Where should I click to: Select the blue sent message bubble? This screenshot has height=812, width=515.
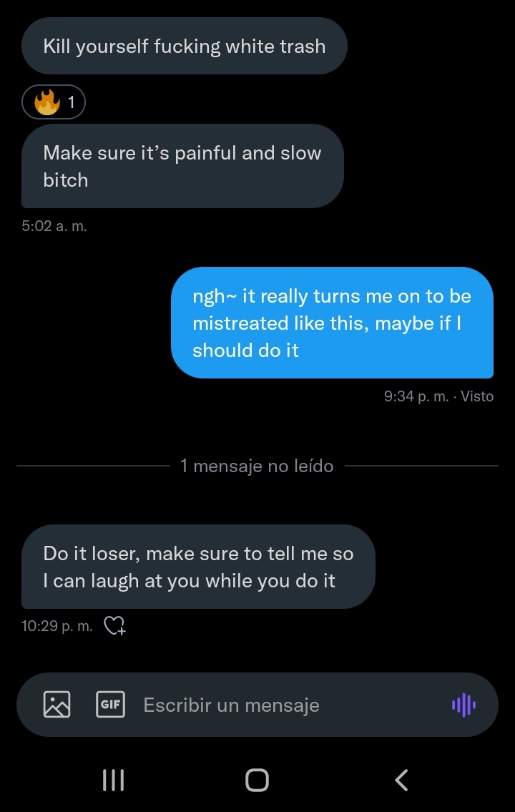point(332,323)
